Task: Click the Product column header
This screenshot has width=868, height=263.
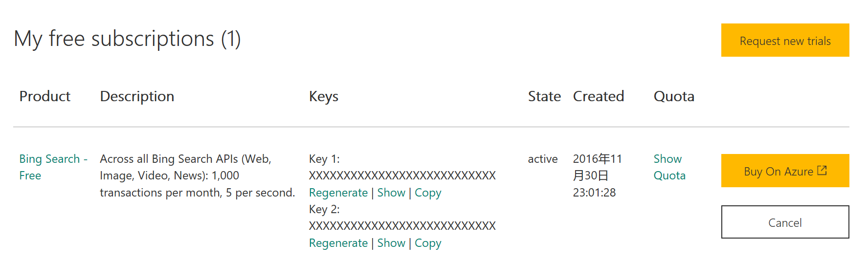Action: click(45, 96)
